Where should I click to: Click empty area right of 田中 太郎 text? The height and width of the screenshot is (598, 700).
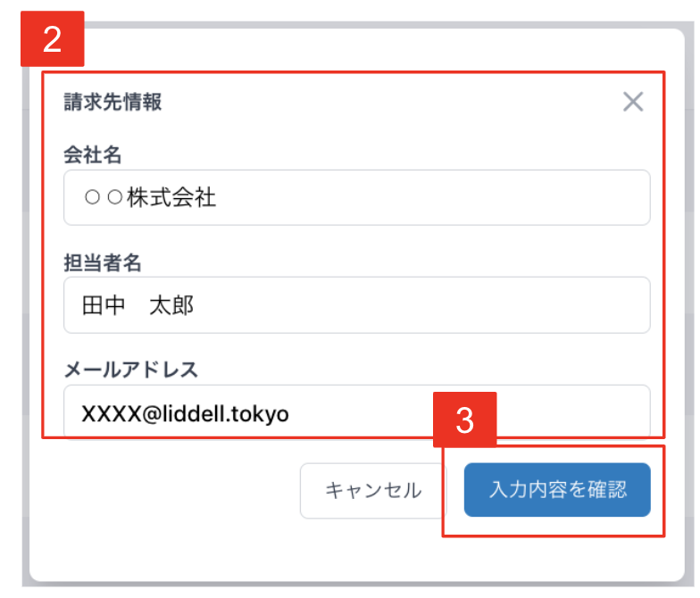420,305
